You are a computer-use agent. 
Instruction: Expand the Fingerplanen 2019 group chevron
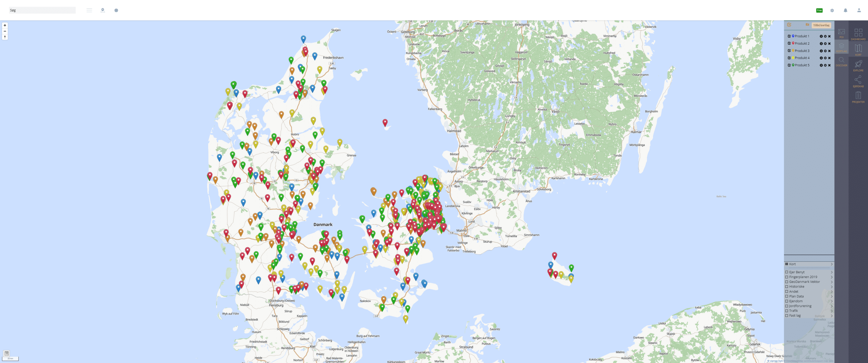click(x=832, y=277)
